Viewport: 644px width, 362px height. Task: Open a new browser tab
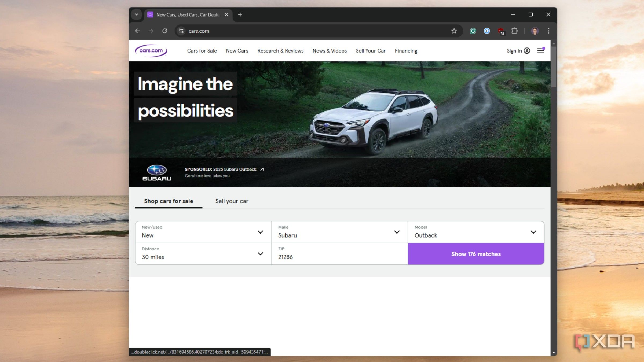(x=240, y=14)
